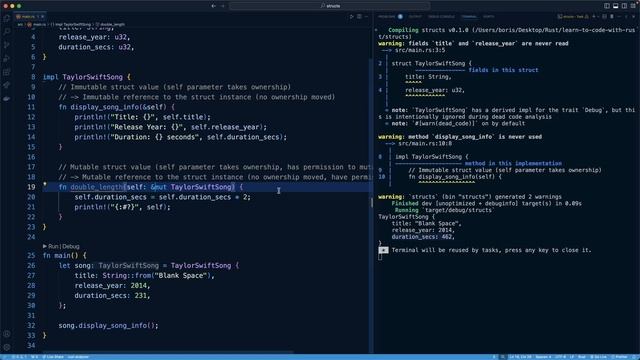Image resolution: width=640 pixels, height=360 pixels.
Task: Click the Debug code lens above main
Action: 71,247
